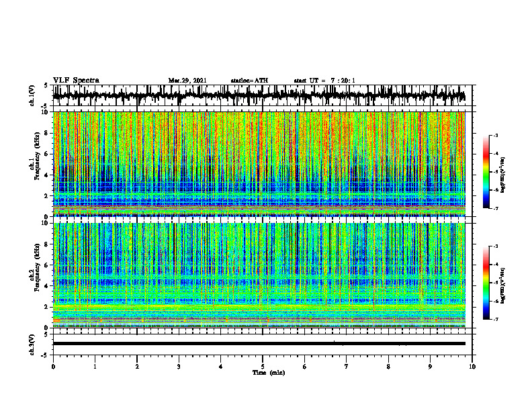Click the ch.2 colorbar log PSD unit label
This screenshot has height=411, width=532.
click(503, 285)
